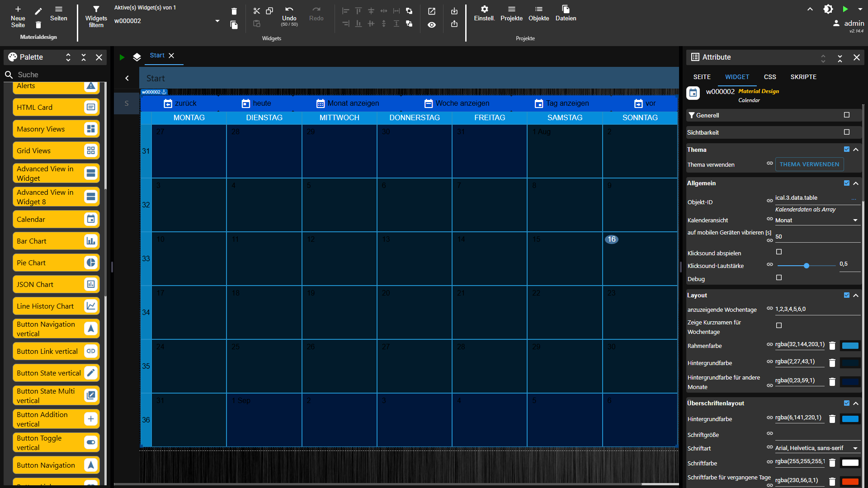Open Objekte browser icon
Viewport: 868px width, 488px height.
539,9
